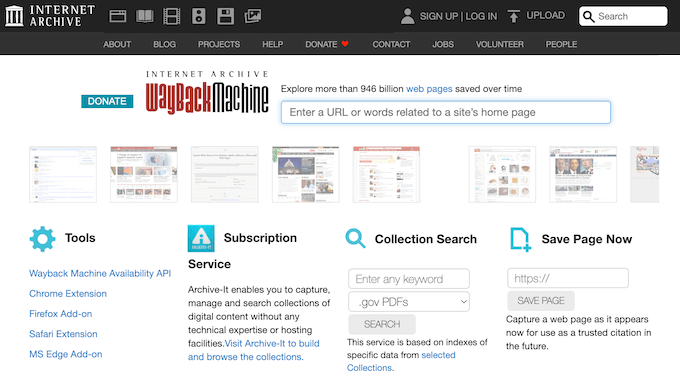The image size is (680, 384).
Task: Click the 'https://' save page field
Action: [568, 278]
